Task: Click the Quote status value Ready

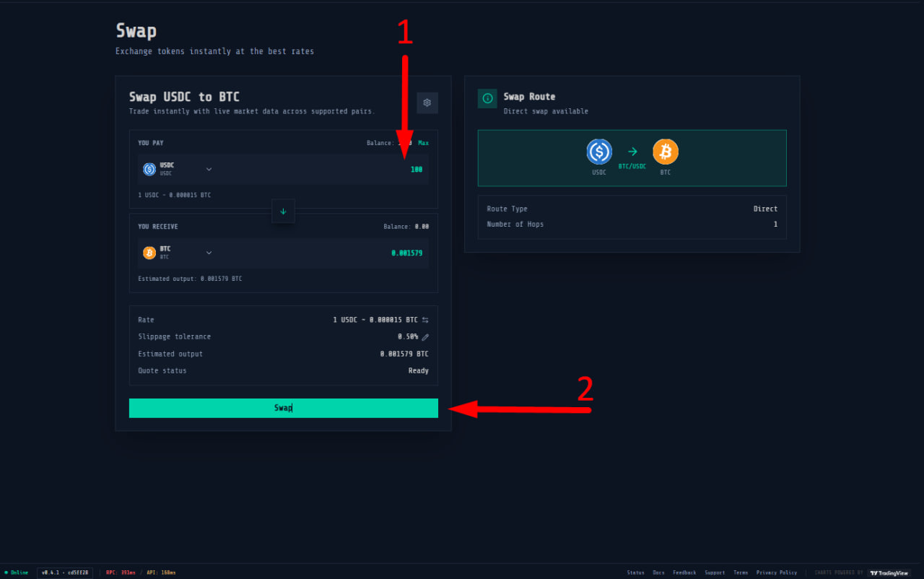Action: point(419,371)
